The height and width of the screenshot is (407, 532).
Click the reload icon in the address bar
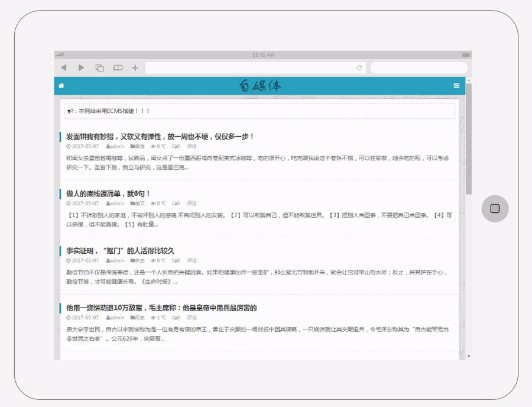pyautogui.click(x=359, y=67)
